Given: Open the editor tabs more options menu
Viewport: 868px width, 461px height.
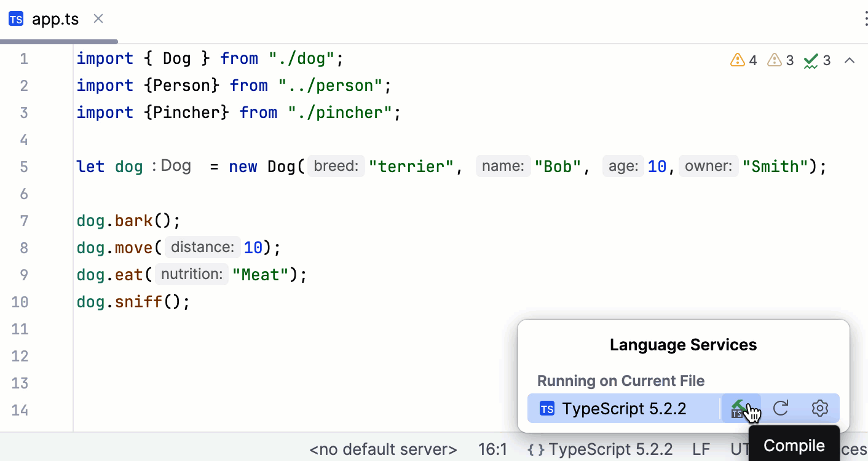Looking at the screenshot, I should (864, 19).
